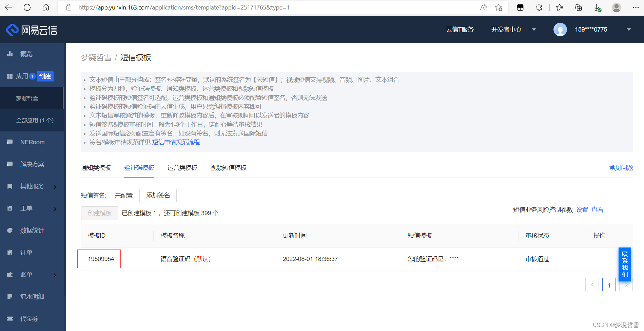Click the browser back arrow
The height and width of the screenshot is (331, 644).
8,7
